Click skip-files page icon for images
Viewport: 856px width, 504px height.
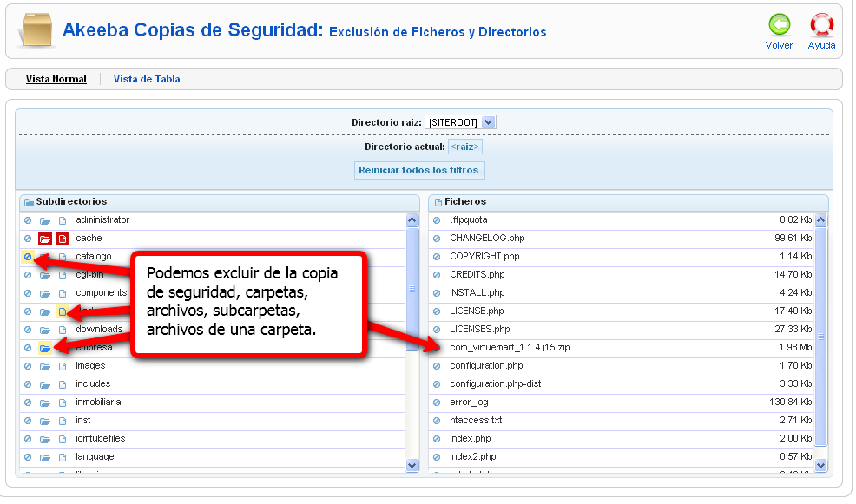click(63, 367)
